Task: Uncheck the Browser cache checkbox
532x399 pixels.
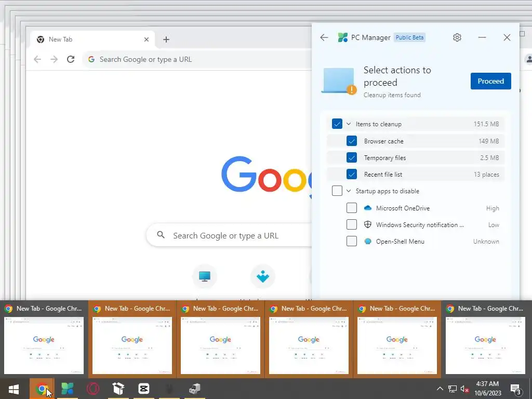Action: (x=352, y=141)
